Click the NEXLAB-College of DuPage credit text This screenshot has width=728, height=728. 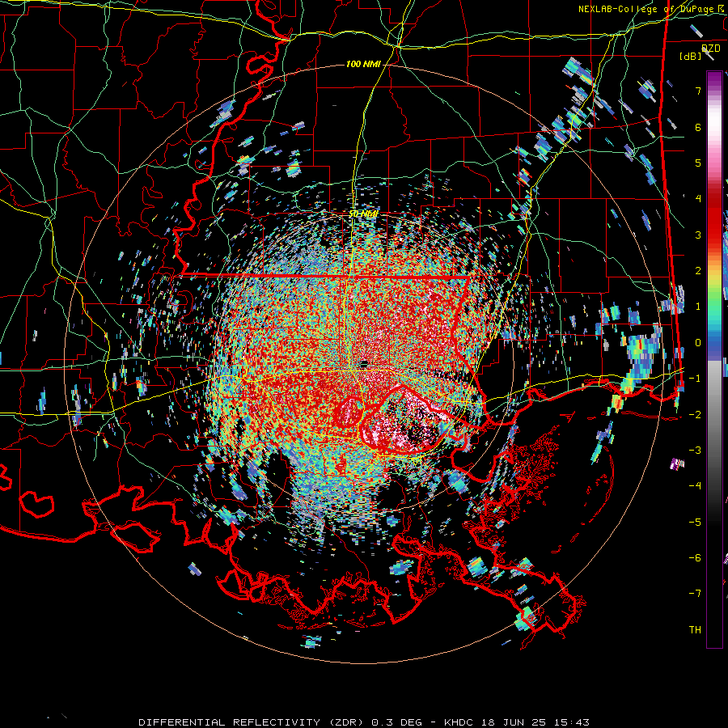point(648,9)
